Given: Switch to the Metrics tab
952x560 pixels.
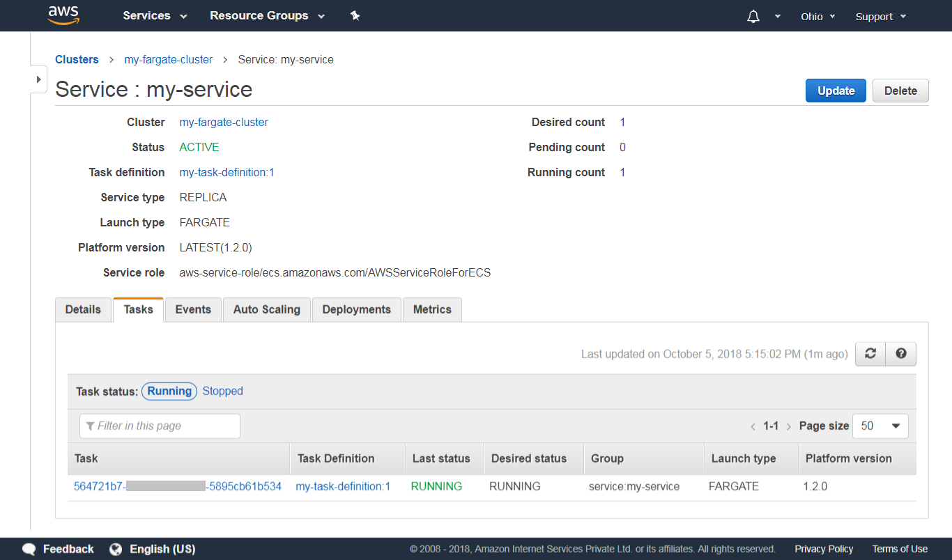Looking at the screenshot, I should [432, 310].
